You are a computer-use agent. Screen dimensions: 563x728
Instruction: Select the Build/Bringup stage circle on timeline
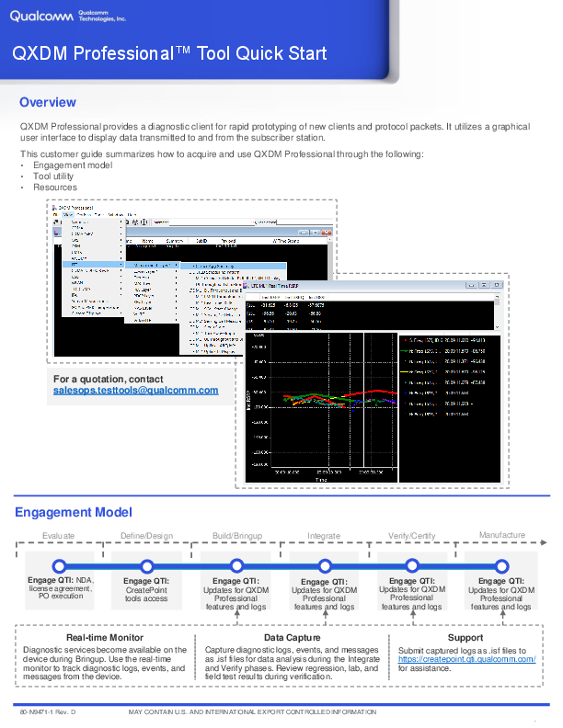(x=237, y=566)
